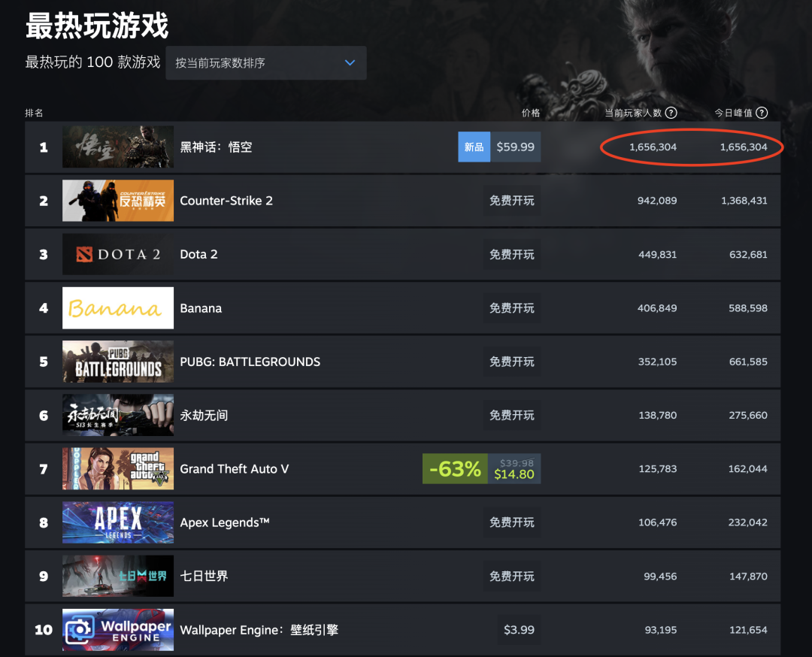The width and height of the screenshot is (812, 657).
Task: Click the $14.80 discounted price
Action: (x=514, y=474)
